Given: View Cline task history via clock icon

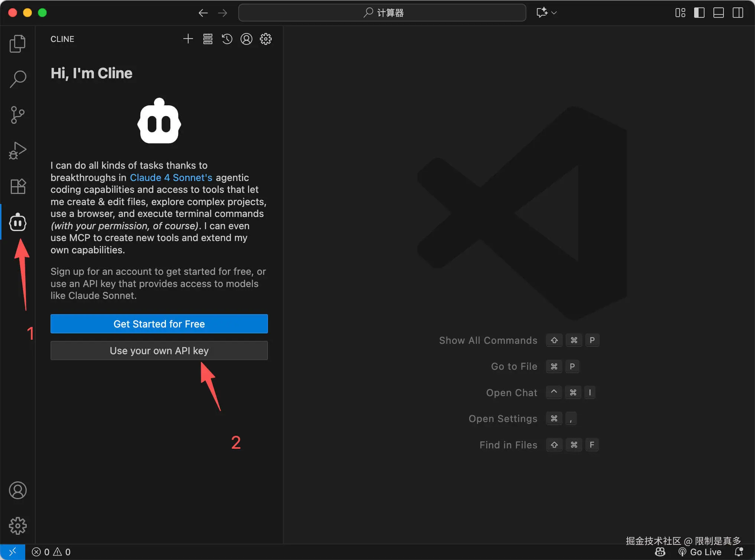Looking at the screenshot, I should [227, 39].
